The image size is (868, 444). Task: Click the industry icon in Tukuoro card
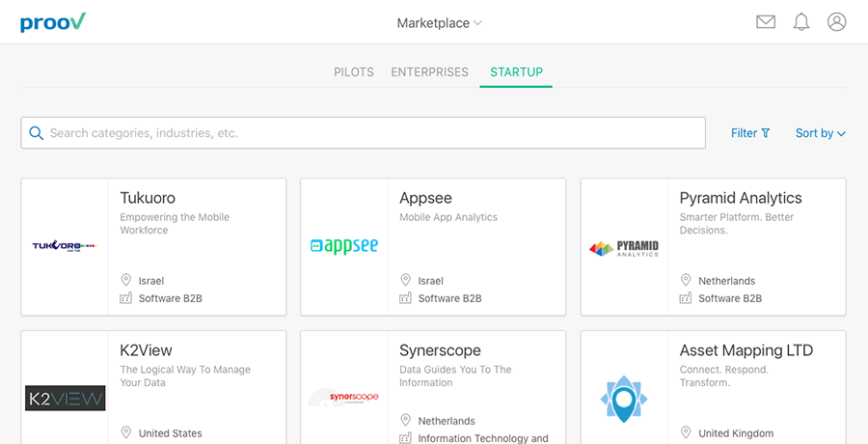[125, 298]
